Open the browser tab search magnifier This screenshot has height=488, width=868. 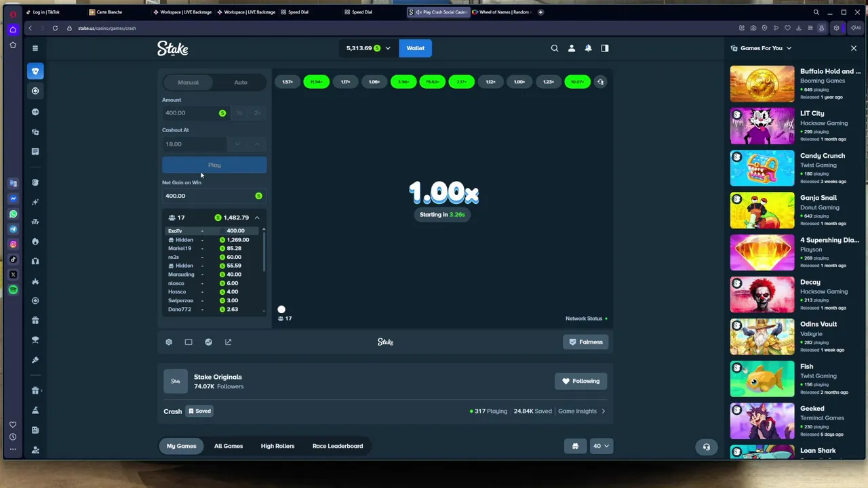click(816, 12)
